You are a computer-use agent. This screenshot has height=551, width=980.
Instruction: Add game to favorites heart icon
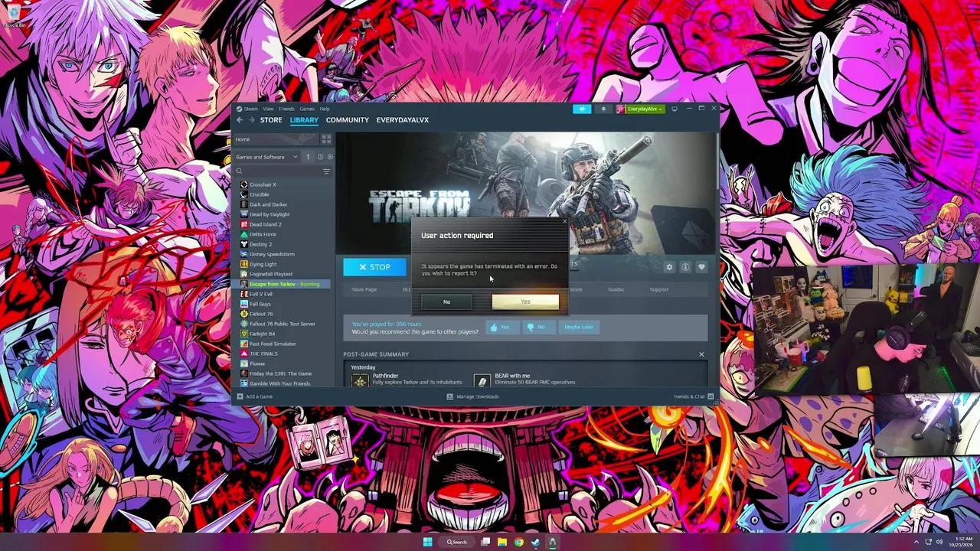pos(701,267)
